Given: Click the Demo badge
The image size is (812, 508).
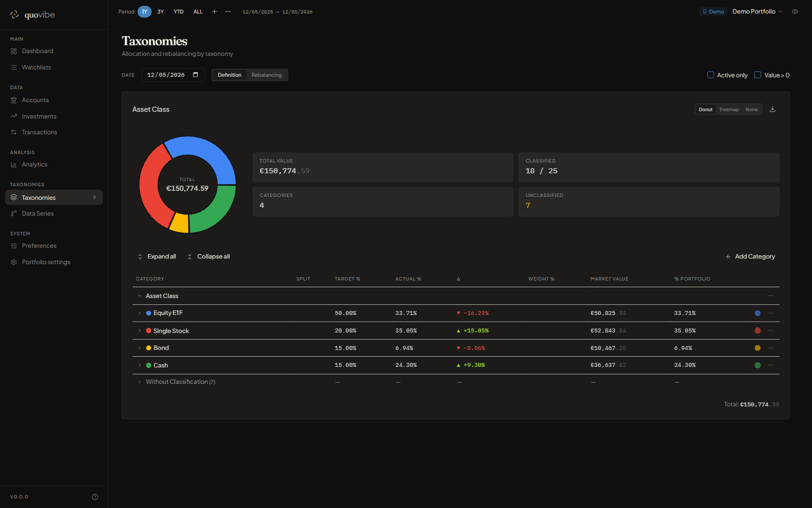Looking at the screenshot, I should tap(713, 12).
